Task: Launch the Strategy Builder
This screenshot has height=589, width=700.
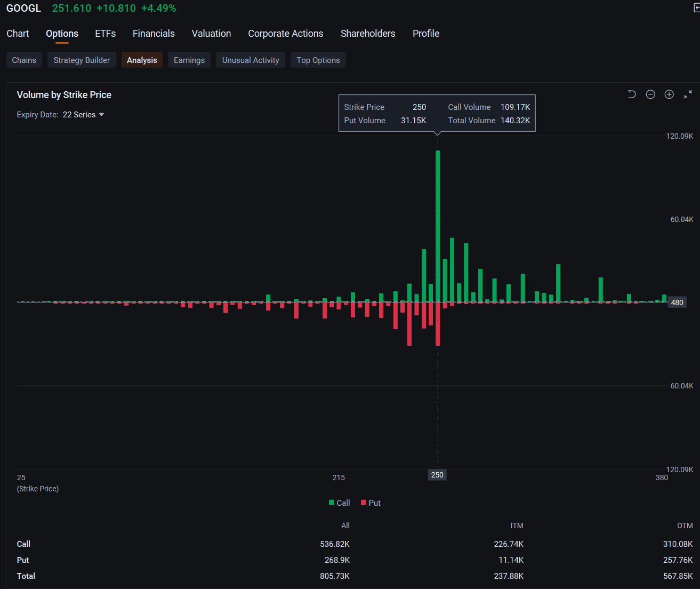Action: (x=82, y=60)
